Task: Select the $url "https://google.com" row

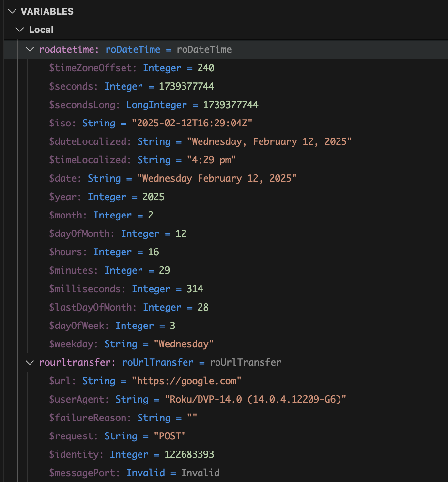Action: pyautogui.click(x=226, y=381)
